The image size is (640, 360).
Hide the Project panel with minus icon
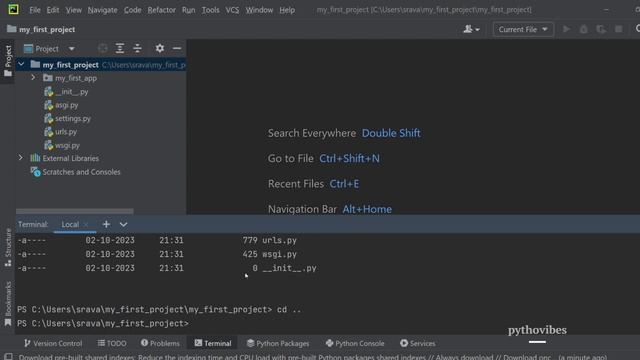coord(177,49)
